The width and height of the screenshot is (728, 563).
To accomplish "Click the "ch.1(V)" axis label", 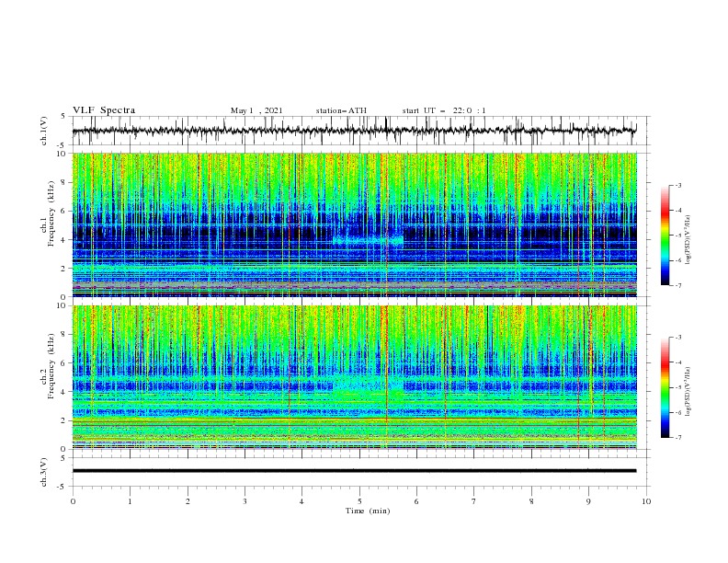I will [x=44, y=131].
